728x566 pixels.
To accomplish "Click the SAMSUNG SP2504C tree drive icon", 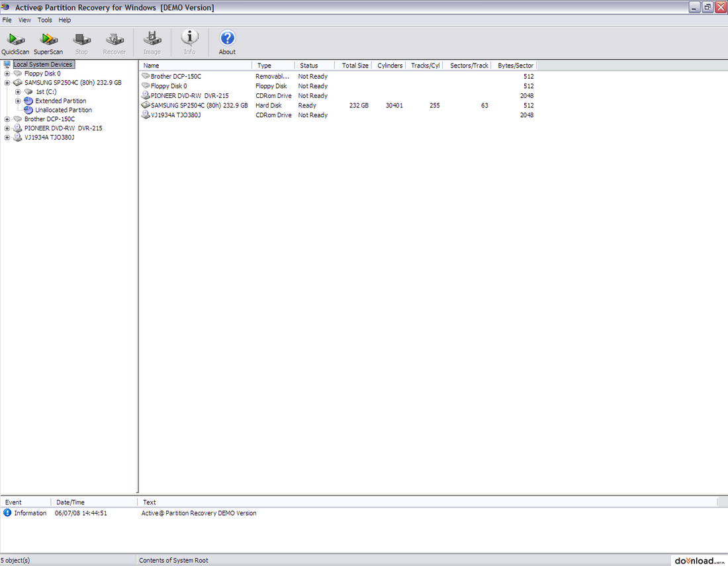I will point(18,83).
